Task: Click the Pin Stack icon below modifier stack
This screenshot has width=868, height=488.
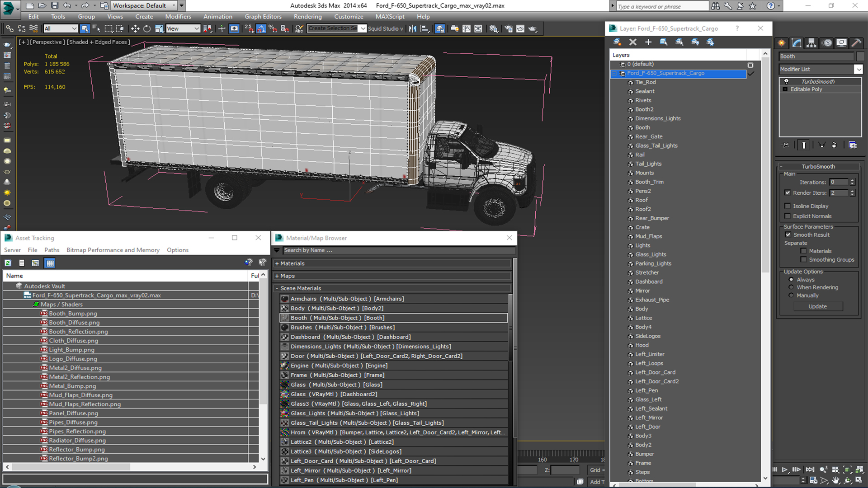Action: pyautogui.click(x=786, y=145)
